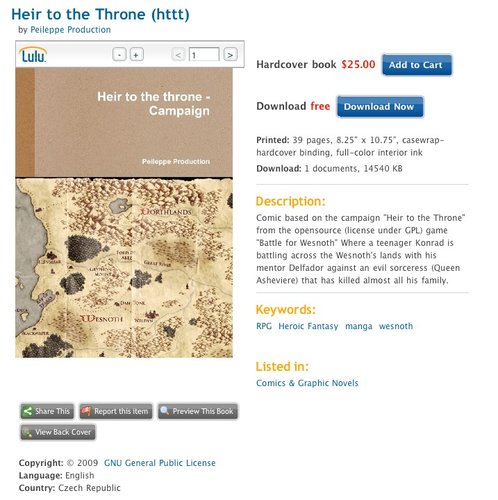
Task: Open Preview This Book
Action: coord(198,411)
